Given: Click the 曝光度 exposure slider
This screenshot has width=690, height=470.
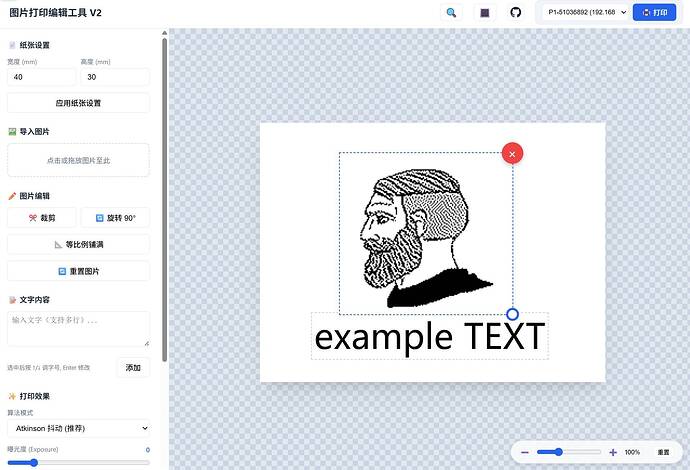Looking at the screenshot, I should (x=78, y=462).
